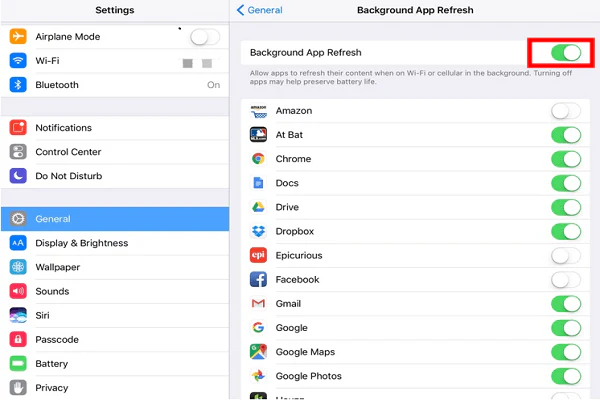This screenshot has height=400, width=600.
Task: Open Siri settings row
Action: [115, 315]
